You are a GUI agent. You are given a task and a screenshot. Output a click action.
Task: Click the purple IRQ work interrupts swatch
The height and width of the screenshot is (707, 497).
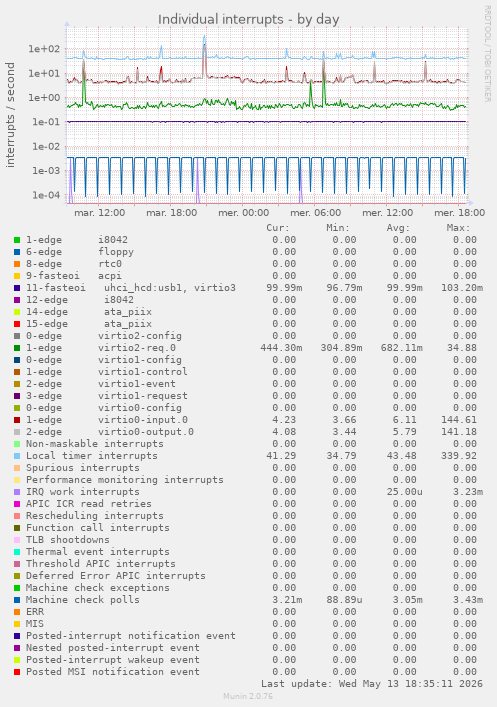click(17, 492)
